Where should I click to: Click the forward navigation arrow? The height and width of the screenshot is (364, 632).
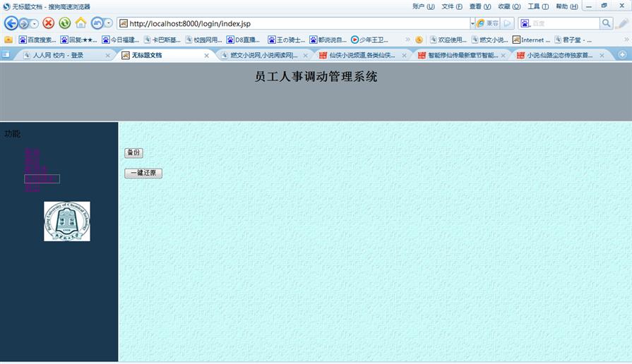[24, 24]
